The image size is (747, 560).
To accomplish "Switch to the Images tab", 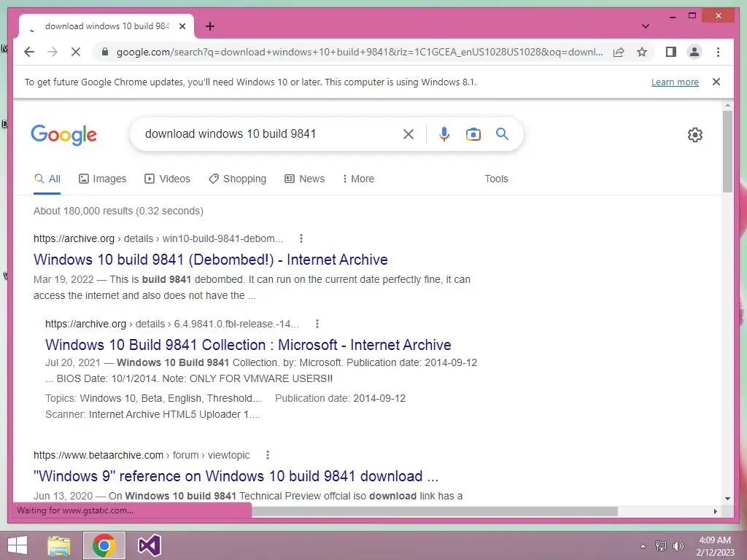I will tap(102, 179).
